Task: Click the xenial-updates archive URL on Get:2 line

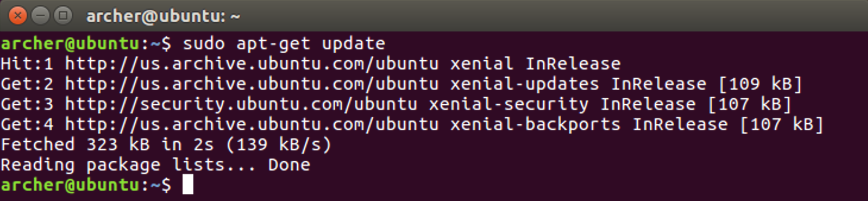Action: [x=252, y=84]
